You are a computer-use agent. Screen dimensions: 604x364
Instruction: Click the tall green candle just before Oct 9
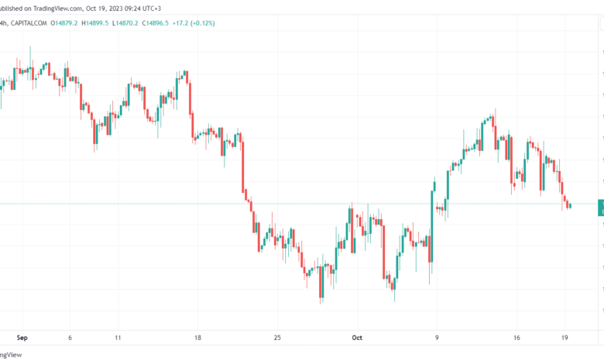432,226
